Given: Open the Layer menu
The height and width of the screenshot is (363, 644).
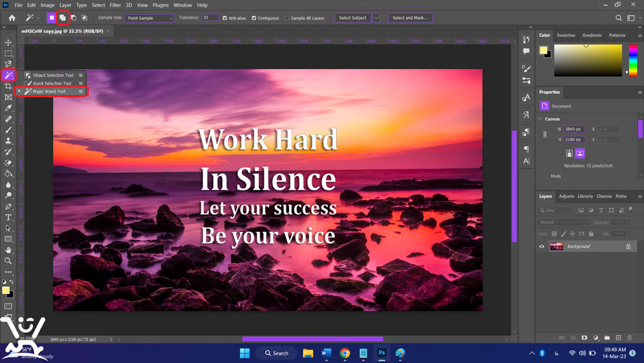Looking at the screenshot, I should (x=65, y=5).
